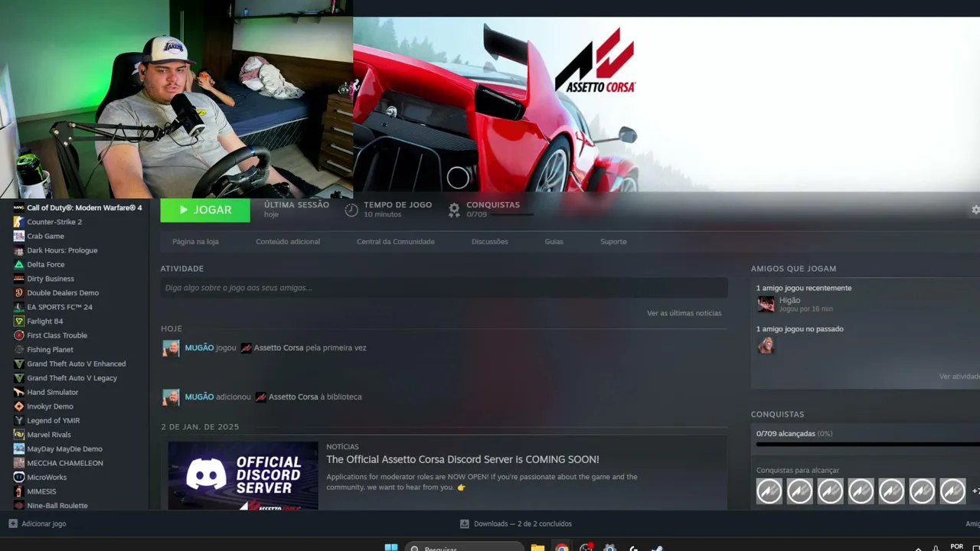Open Higão's name in friends who play
980x551 pixels.
789,301
